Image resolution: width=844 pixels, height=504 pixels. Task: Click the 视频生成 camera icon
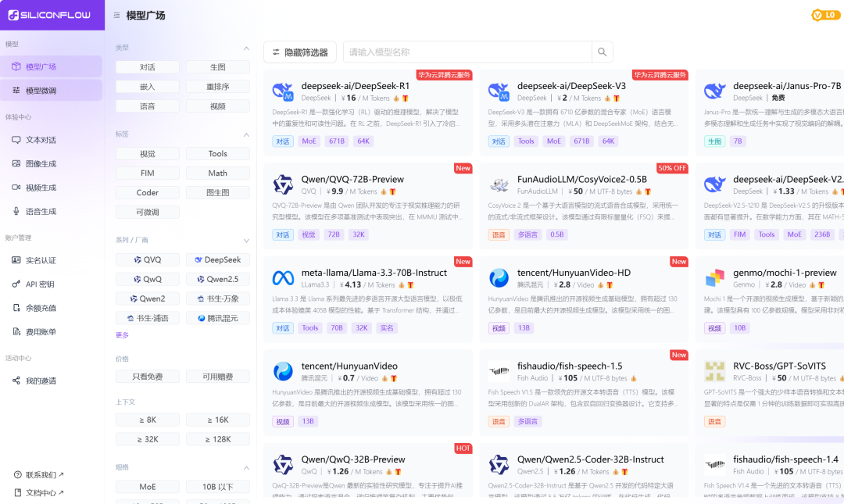pyautogui.click(x=16, y=188)
